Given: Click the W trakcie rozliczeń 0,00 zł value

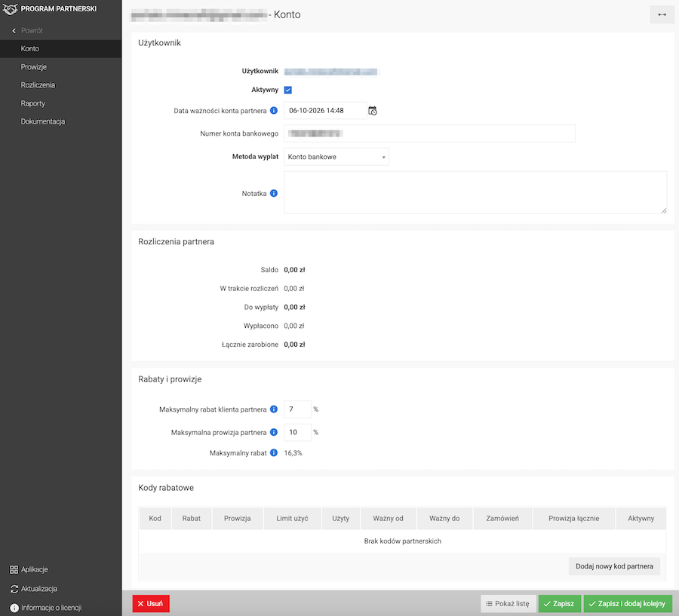Looking at the screenshot, I should tap(294, 288).
